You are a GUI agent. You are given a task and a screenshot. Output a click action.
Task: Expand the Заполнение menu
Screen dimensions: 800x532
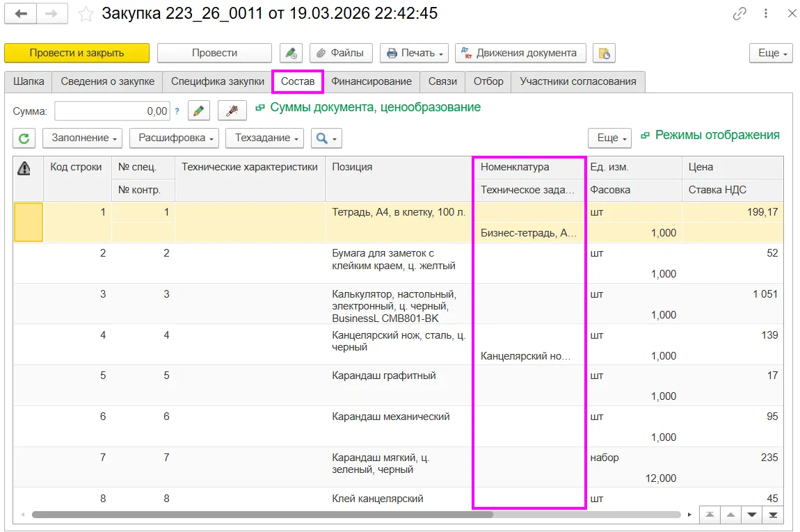point(83,138)
